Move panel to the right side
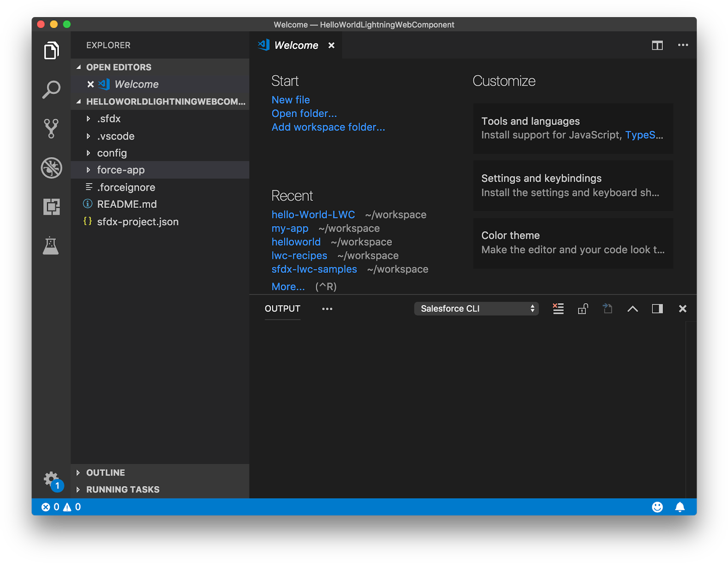728x563 pixels. pyautogui.click(x=657, y=309)
